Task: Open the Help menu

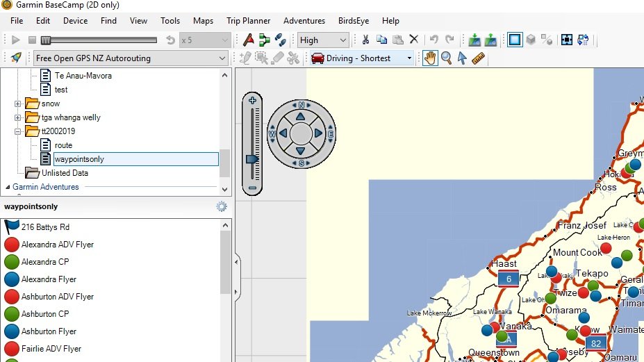Action: [x=390, y=21]
